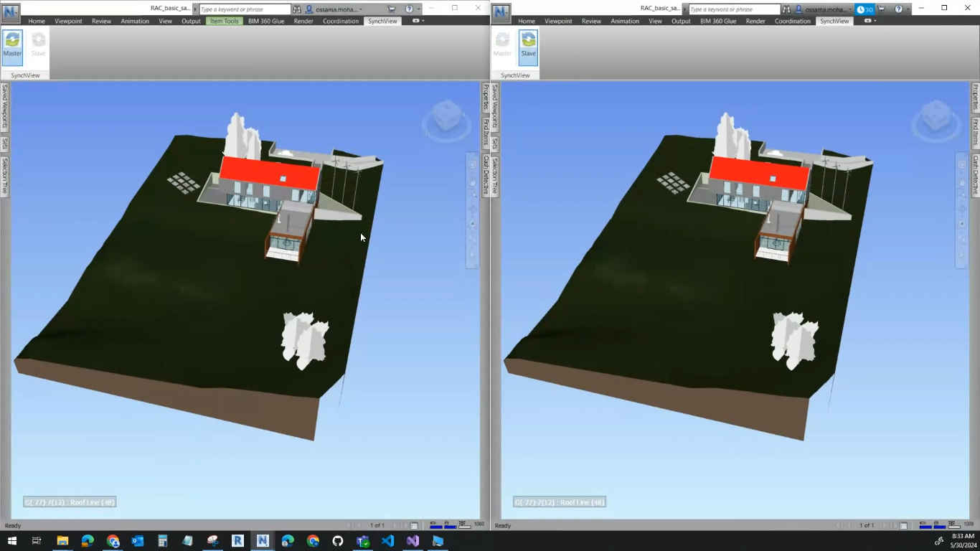This screenshot has height=551, width=980.
Task: Open GitHub Desktop from the taskbar
Action: [x=338, y=541]
